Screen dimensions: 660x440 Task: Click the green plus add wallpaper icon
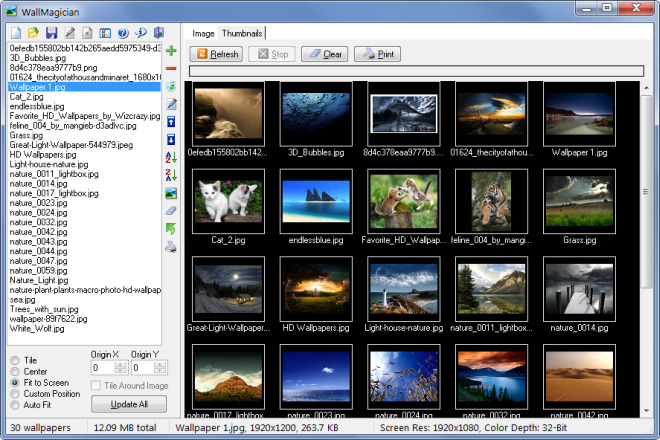[x=171, y=50]
